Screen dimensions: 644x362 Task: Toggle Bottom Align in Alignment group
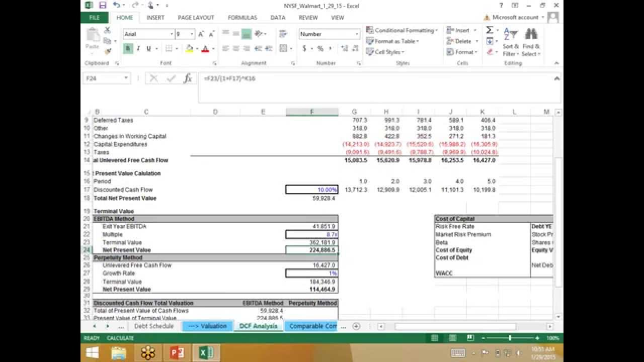coord(246,34)
